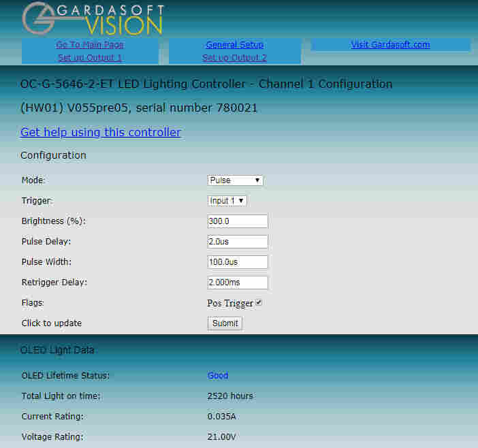Navigate to Set up Output 1
This screenshot has width=478, height=448.
tap(90, 58)
